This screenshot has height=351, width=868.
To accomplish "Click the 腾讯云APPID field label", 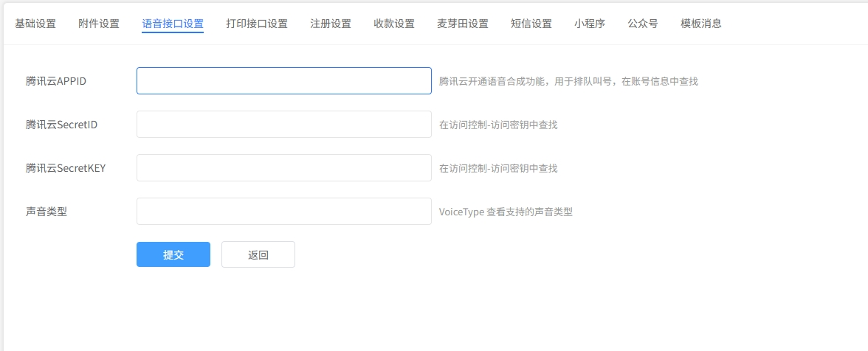I will point(56,81).
